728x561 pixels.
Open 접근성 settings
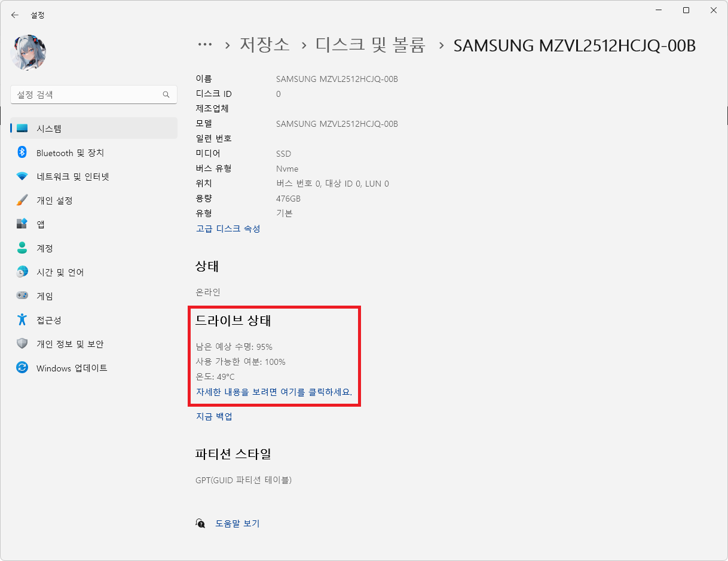coord(94,320)
